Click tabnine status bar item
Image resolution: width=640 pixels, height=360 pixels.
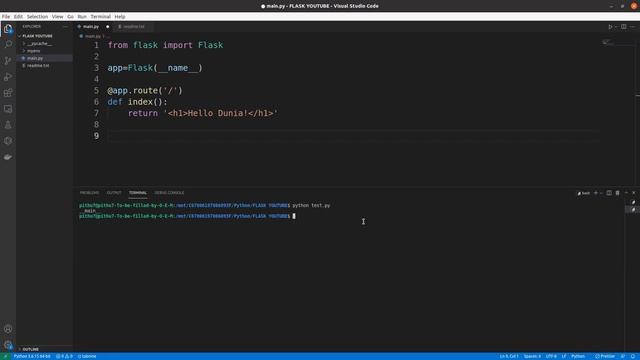tap(87, 356)
